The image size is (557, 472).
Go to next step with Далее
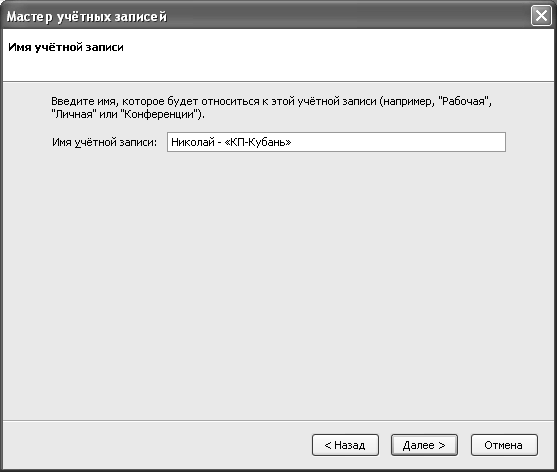click(424, 445)
